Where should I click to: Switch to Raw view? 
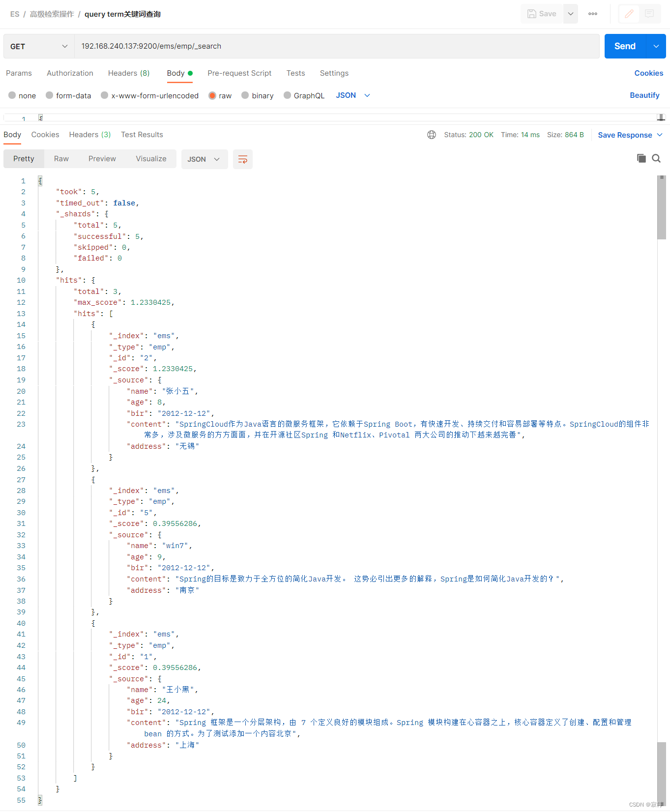pos(61,159)
